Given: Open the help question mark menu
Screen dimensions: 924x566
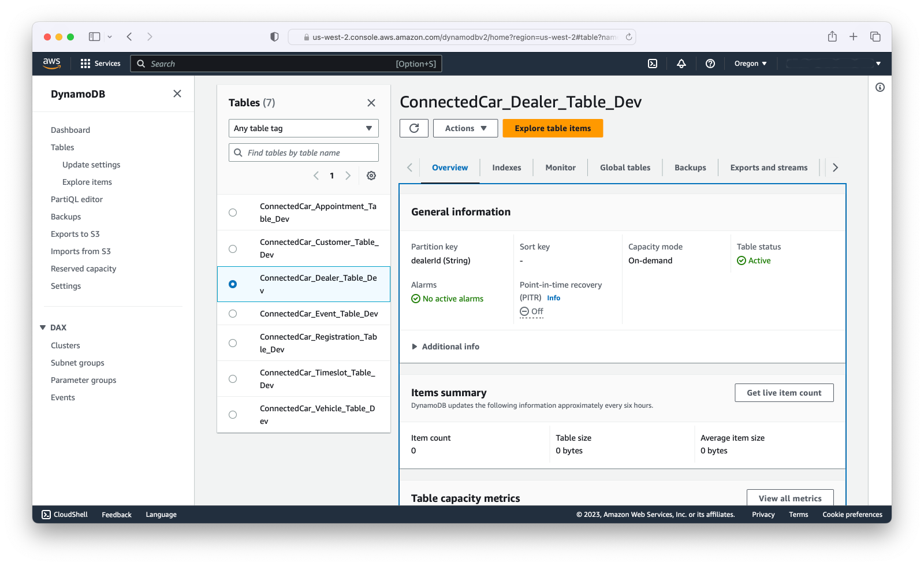Looking at the screenshot, I should pyautogui.click(x=710, y=64).
